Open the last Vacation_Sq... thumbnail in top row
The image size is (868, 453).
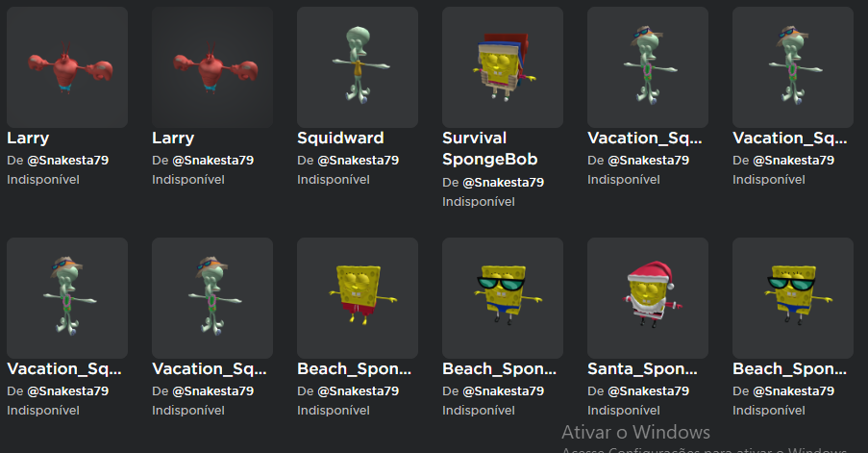pos(793,67)
